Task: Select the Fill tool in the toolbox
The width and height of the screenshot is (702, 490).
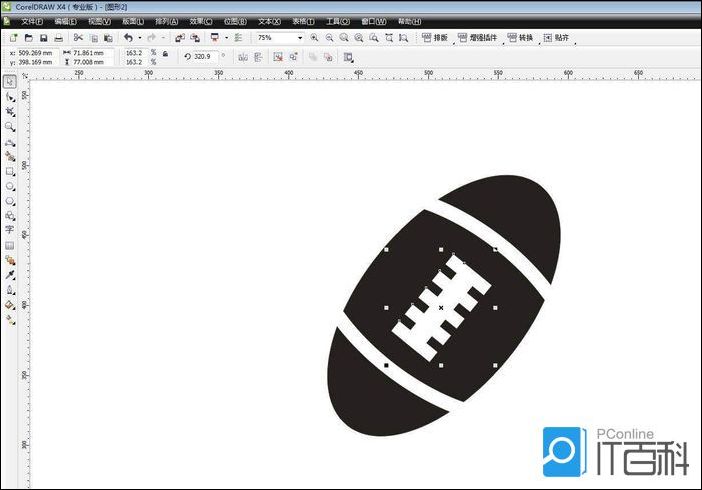Action: 9,305
